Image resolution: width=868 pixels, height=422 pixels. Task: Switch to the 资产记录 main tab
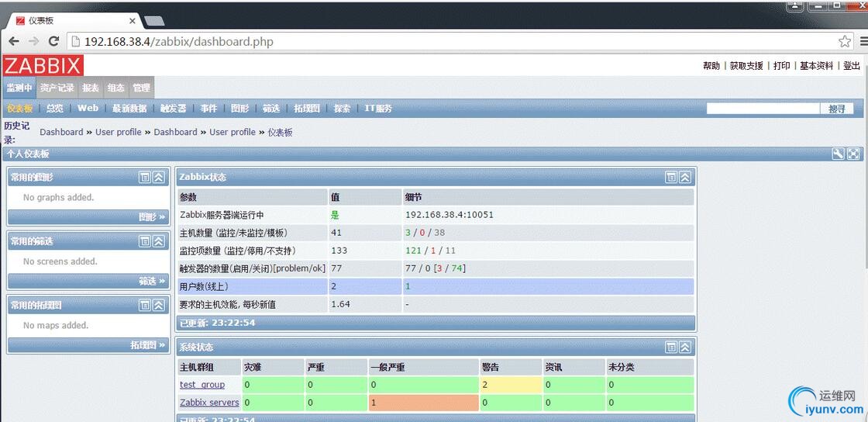[57, 88]
